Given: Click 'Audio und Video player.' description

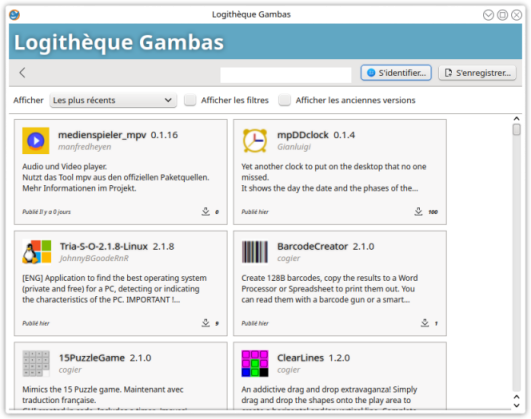Looking at the screenshot, I should point(65,166).
